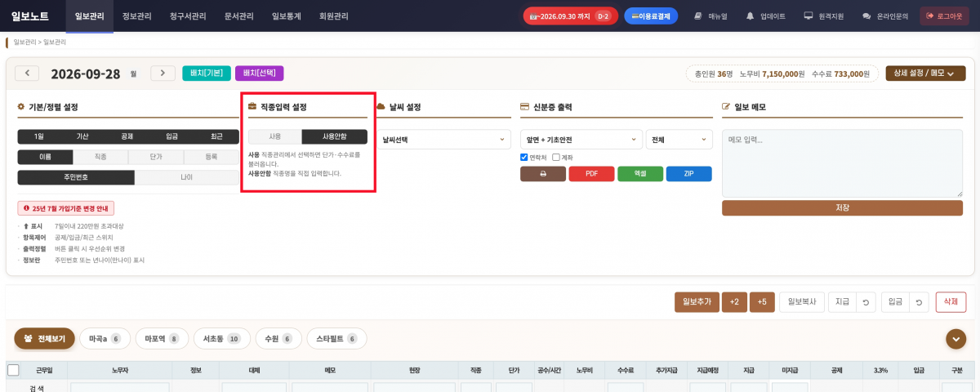Add two rows with +2
Image resolution: width=980 pixels, height=392 pixels.
pyautogui.click(x=734, y=302)
